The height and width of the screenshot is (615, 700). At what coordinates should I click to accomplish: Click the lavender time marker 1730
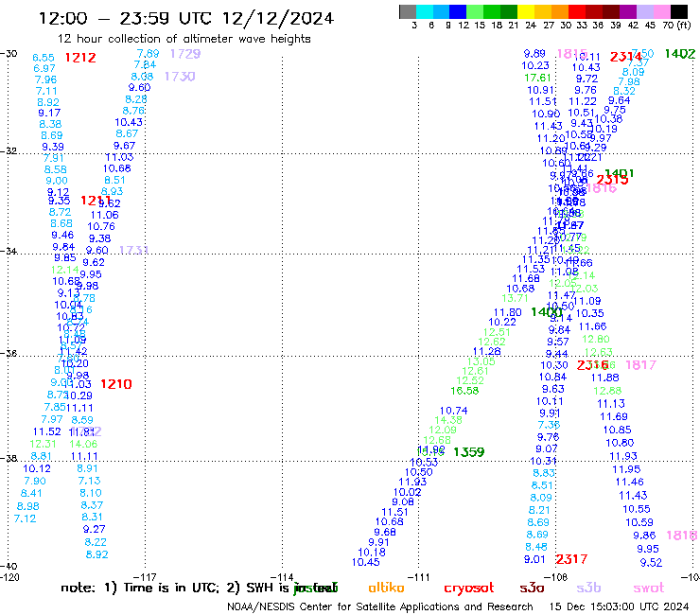coord(180,77)
